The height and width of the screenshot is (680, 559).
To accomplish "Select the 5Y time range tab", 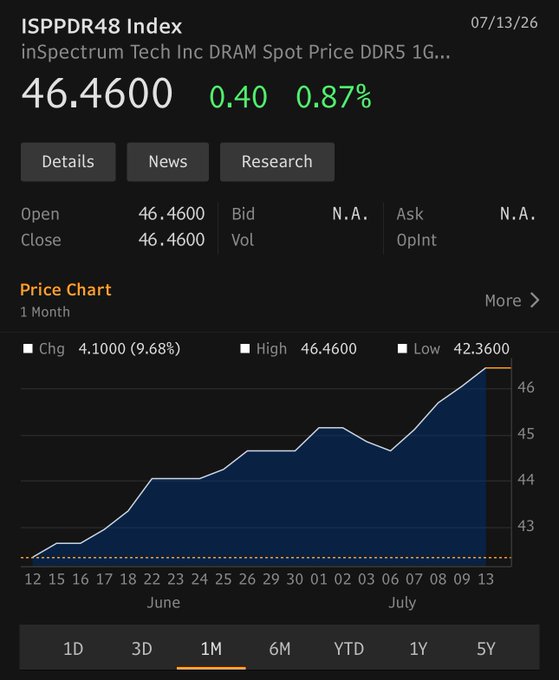I will click(486, 649).
